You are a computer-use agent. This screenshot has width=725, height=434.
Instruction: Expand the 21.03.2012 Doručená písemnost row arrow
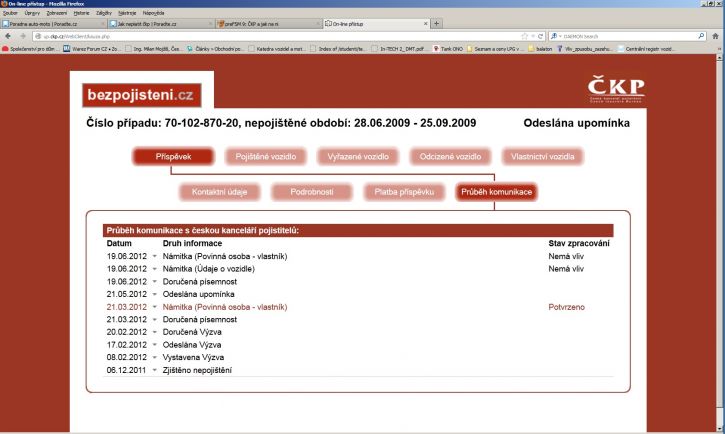click(154, 319)
